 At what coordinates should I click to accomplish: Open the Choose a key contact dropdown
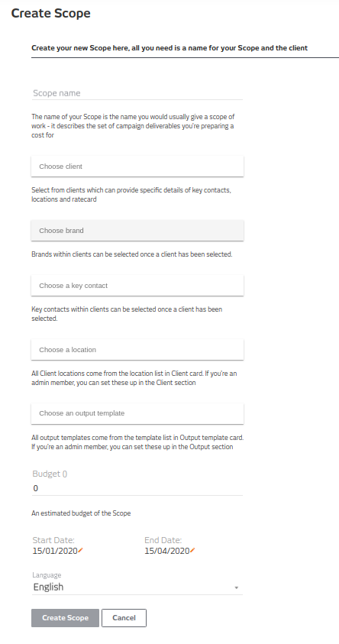[x=137, y=286]
